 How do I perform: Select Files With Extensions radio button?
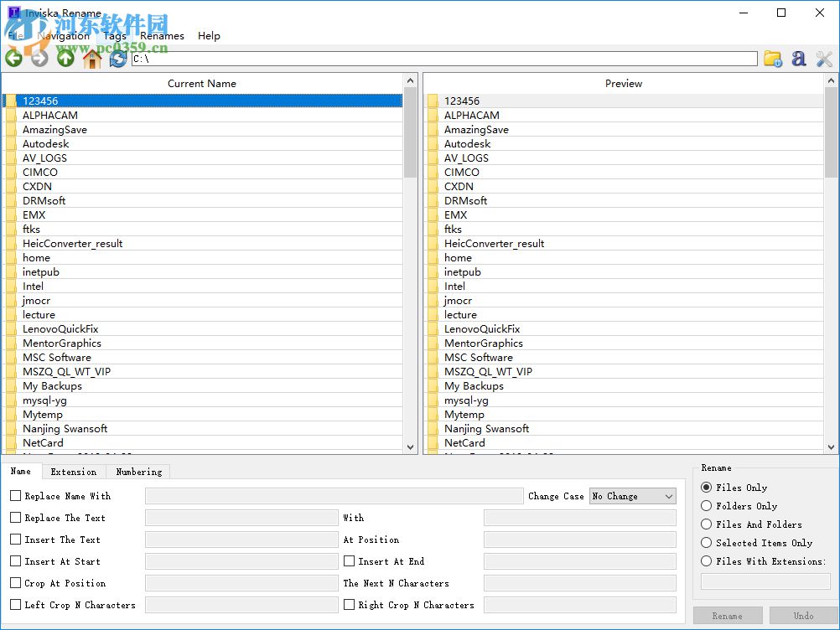(707, 561)
